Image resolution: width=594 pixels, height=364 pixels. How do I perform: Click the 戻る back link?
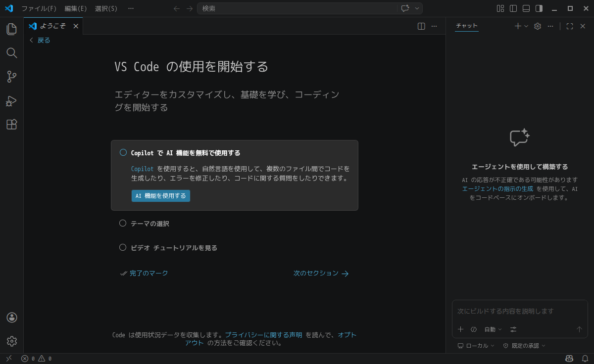(x=40, y=40)
